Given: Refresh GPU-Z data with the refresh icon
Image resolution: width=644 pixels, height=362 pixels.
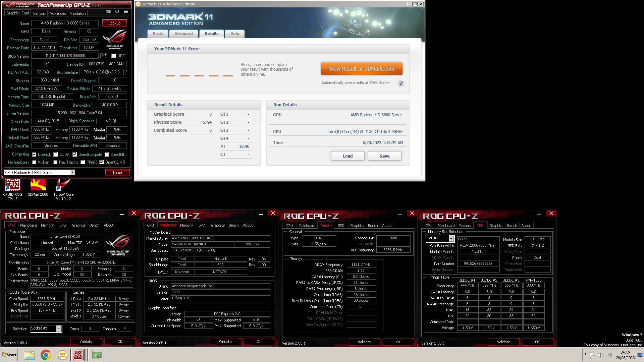Looking at the screenshot, I should (x=117, y=11).
